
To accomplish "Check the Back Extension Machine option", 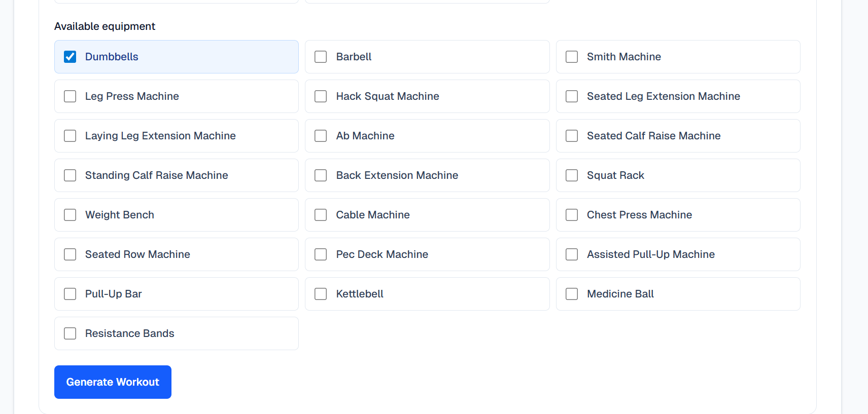I will tap(321, 175).
